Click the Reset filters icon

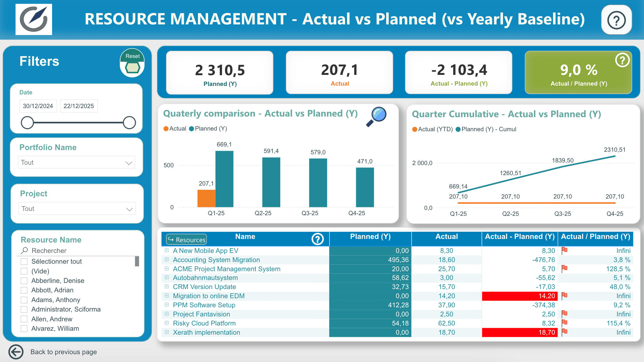pyautogui.click(x=133, y=63)
